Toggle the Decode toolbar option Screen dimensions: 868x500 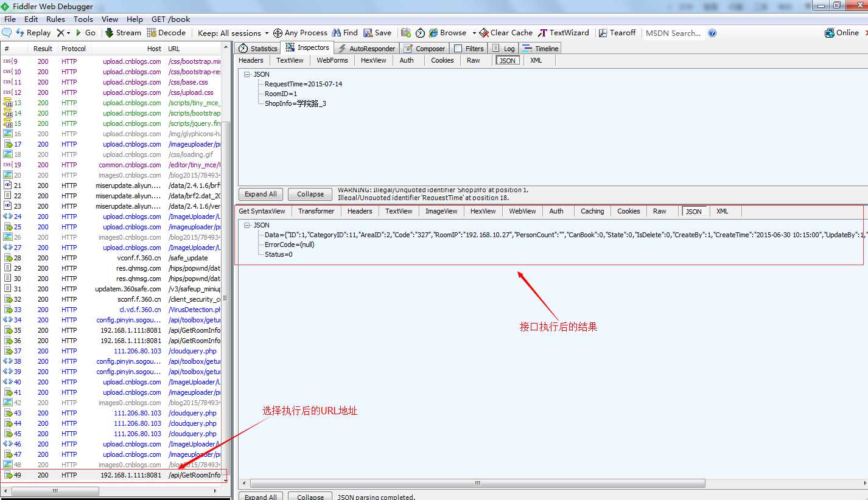tap(166, 33)
